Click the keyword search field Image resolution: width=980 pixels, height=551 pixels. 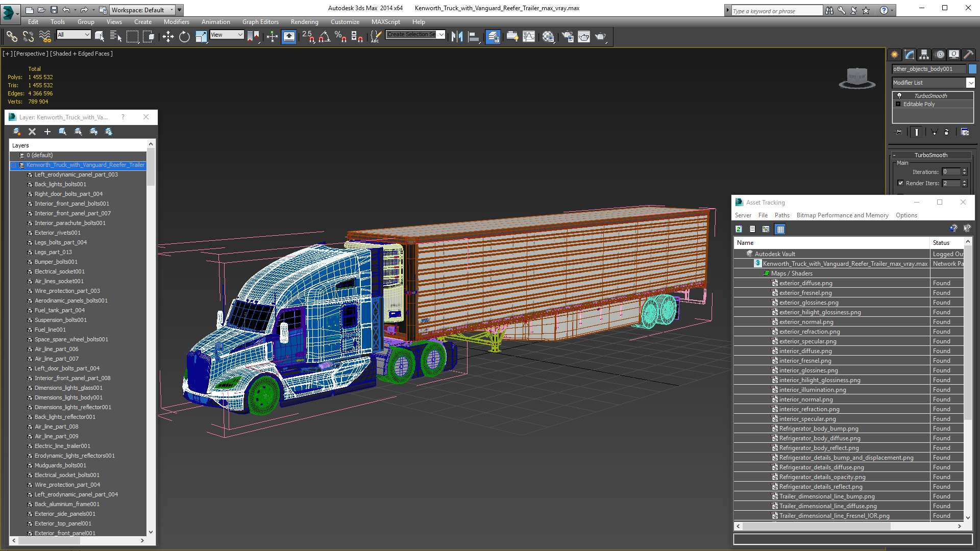coord(776,11)
